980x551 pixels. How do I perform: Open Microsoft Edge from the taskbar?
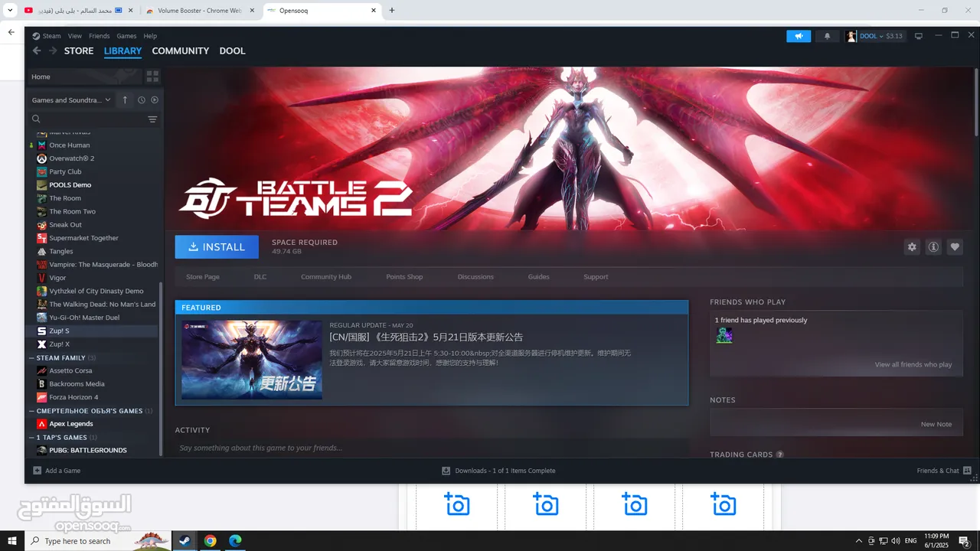click(236, 540)
